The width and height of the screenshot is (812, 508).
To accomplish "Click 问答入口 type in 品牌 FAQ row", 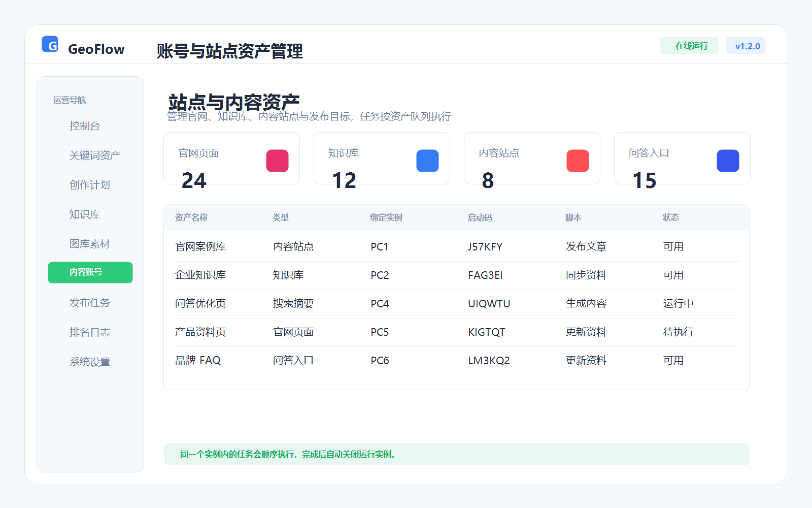I will (293, 361).
